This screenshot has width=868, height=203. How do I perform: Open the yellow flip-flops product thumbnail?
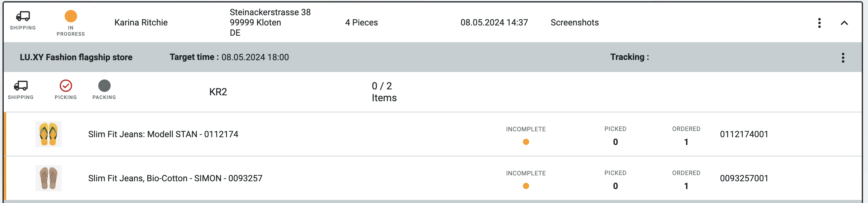click(48, 134)
